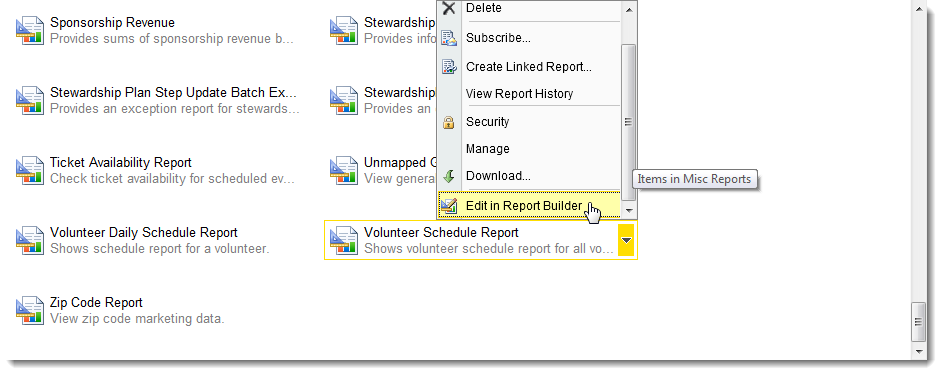Click the page scrollbar thumb
This screenshot has width=942, height=375.
(x=917, y=321)
